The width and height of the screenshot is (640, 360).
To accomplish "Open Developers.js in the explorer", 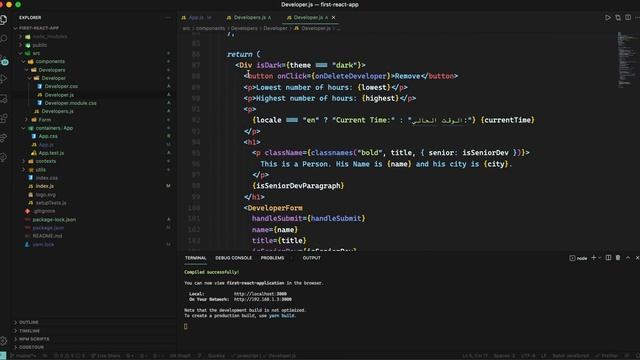I will tap(57, 111).
